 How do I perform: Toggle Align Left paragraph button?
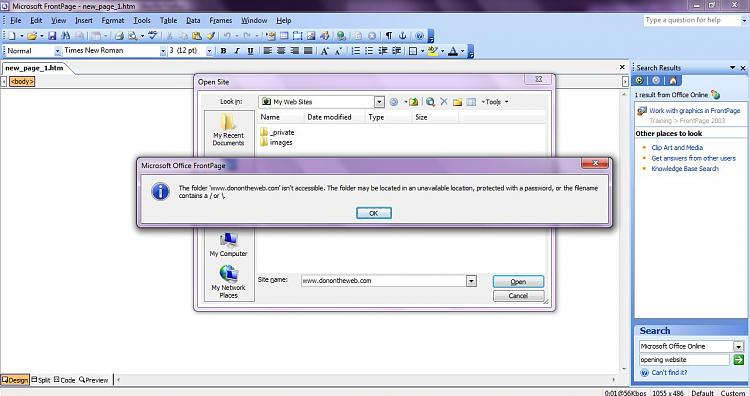click(x=267, y=51)
